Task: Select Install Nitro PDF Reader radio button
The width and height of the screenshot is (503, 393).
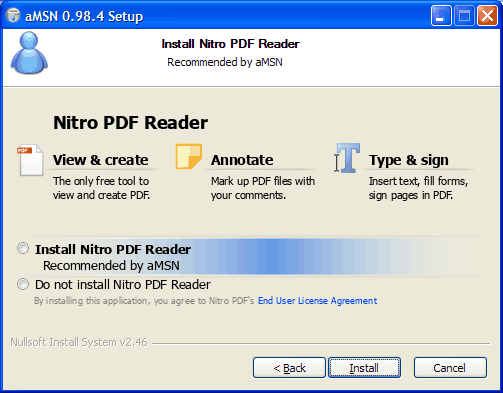Action: 23,249
